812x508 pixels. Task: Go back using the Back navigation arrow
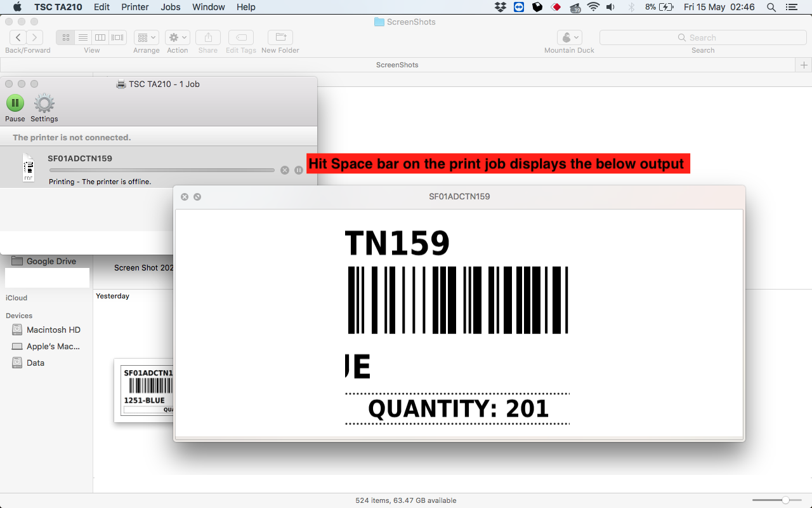click(x=18, y=37)
